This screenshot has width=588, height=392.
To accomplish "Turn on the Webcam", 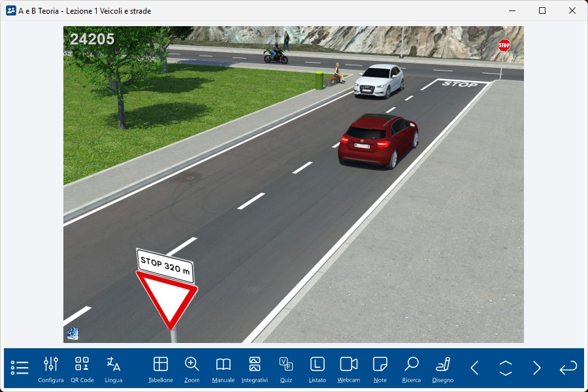I will click(x=349, y=368).
